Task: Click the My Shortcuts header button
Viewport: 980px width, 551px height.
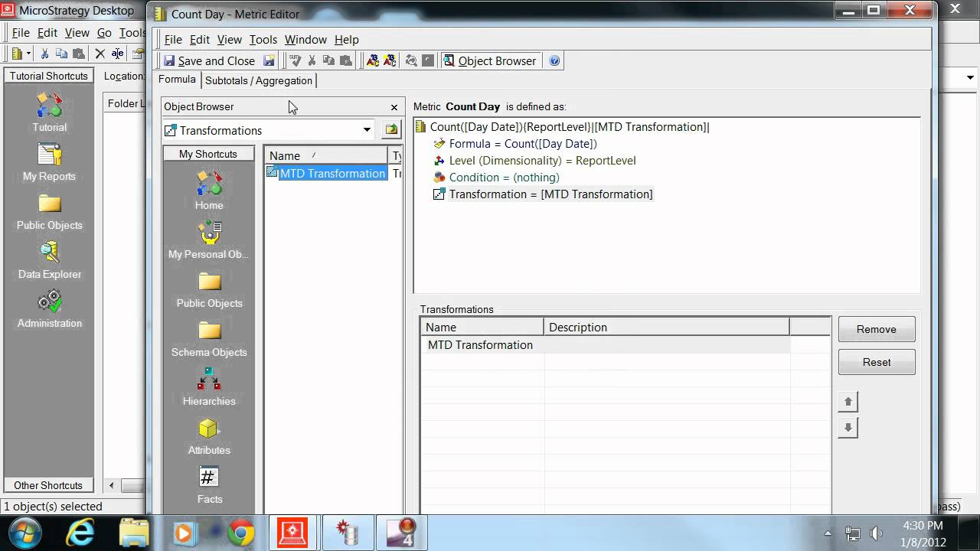Action: (x=208, y=154)
